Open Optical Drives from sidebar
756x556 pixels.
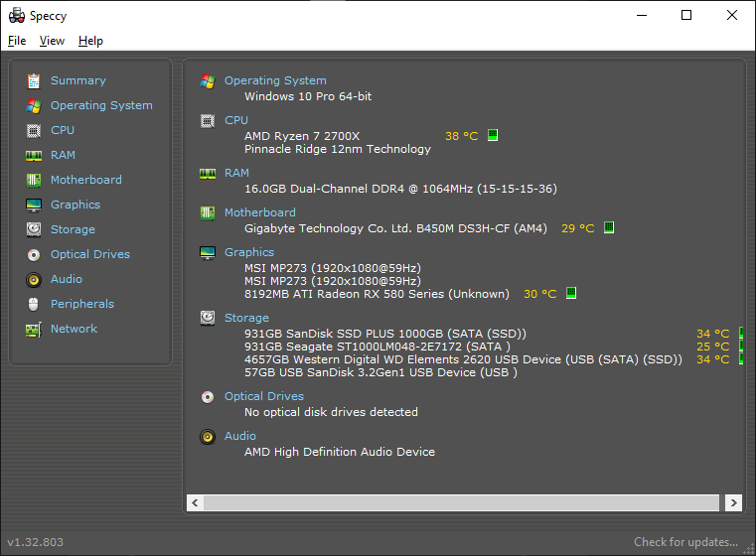(90, 254)
